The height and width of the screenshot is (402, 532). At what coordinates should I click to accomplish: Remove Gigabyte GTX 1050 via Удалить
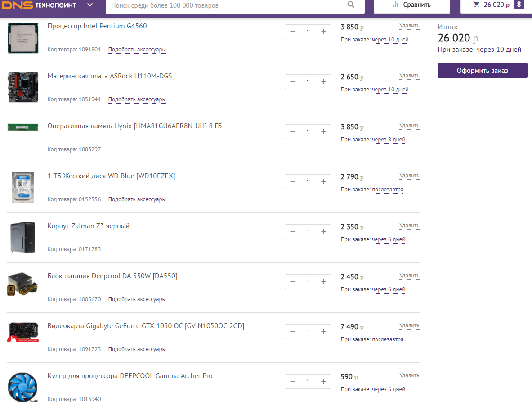click(409, 325)
